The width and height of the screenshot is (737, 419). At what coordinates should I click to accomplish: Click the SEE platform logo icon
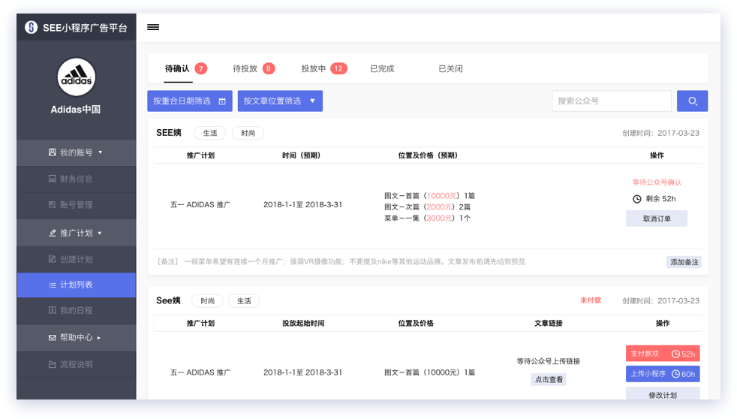coord(32,27)
